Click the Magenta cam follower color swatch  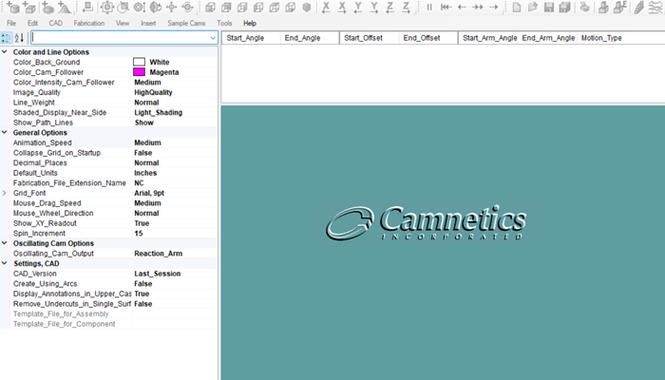(x=139, y=72)
